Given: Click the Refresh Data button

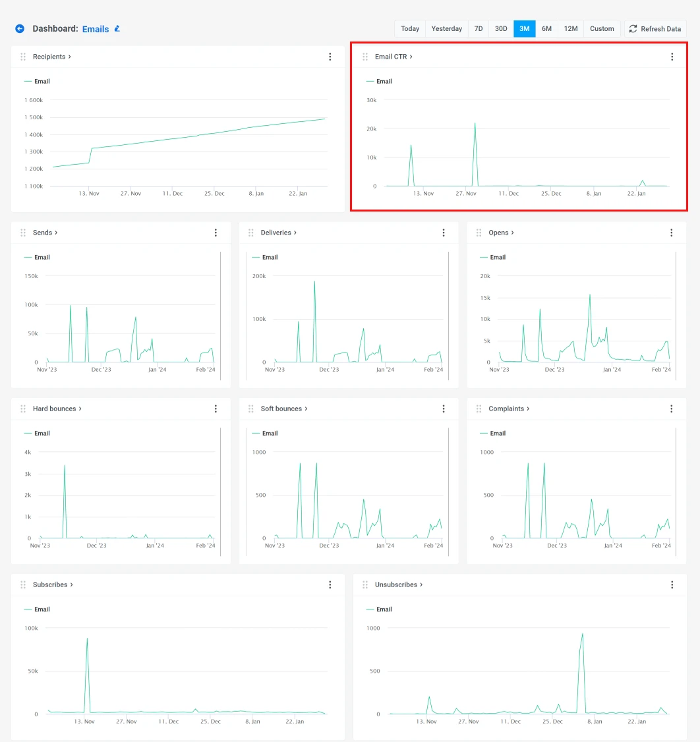Looking at the screenshot, I should (655, 28).
